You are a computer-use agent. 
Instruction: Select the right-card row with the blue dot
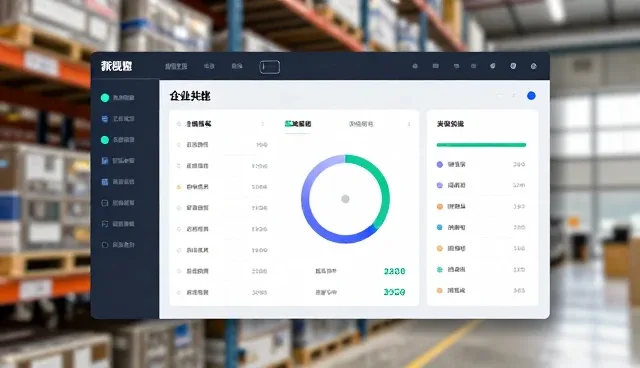[481, 227]
